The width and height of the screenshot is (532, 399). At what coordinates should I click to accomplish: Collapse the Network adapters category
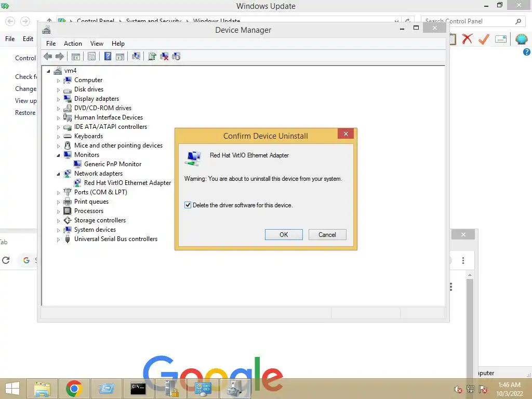click(x=58, y=174)
